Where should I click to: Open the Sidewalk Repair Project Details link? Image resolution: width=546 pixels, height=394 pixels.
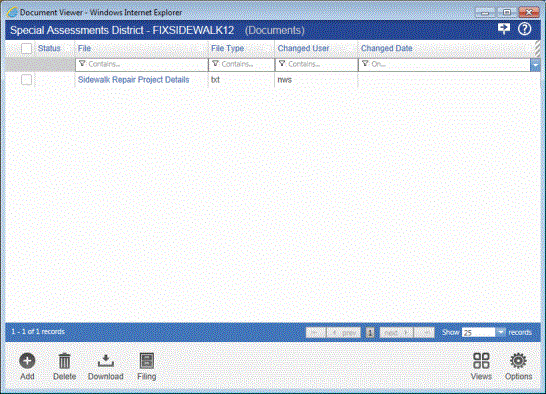(x=133, y=80)
